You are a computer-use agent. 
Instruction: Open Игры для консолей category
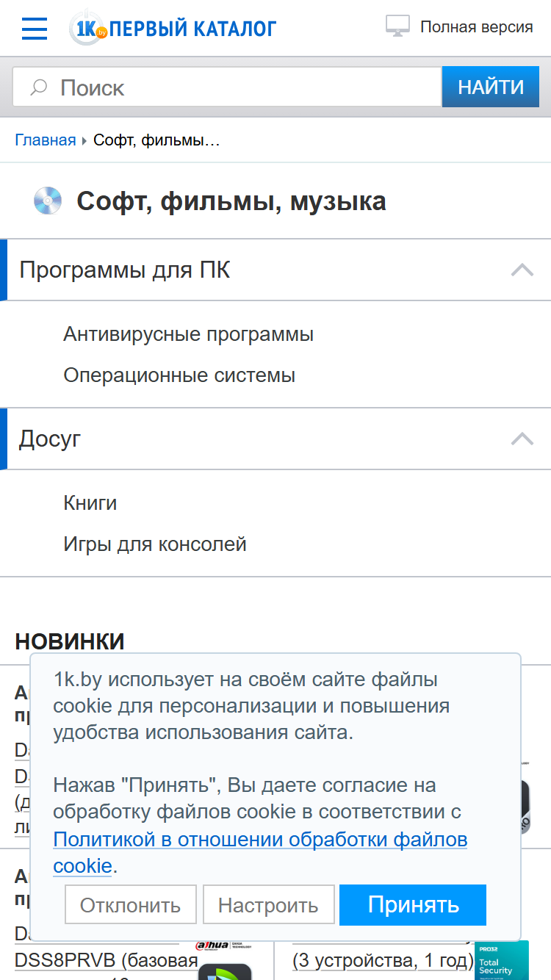pyautogui.click(x=155, y=544)
